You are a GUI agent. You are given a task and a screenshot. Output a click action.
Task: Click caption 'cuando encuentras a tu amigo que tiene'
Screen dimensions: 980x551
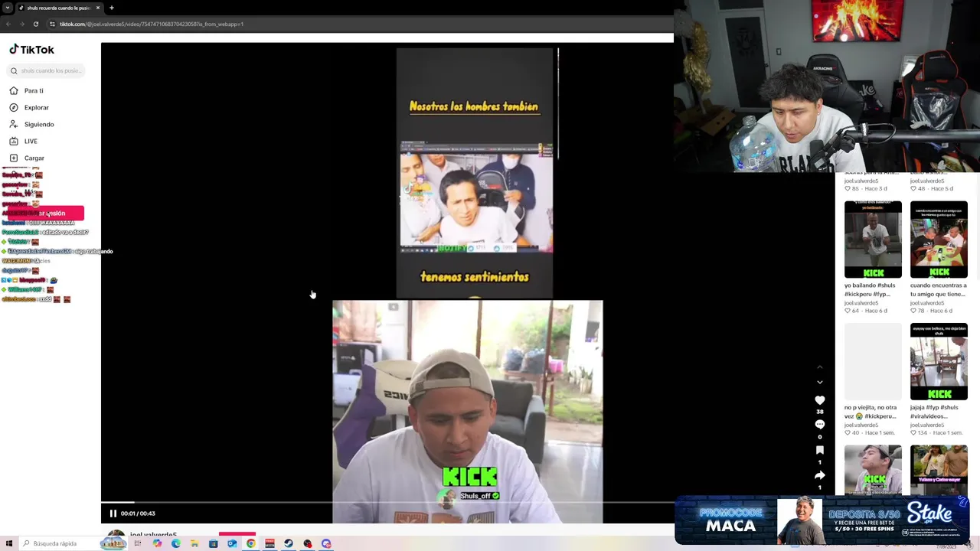(938, 289)
